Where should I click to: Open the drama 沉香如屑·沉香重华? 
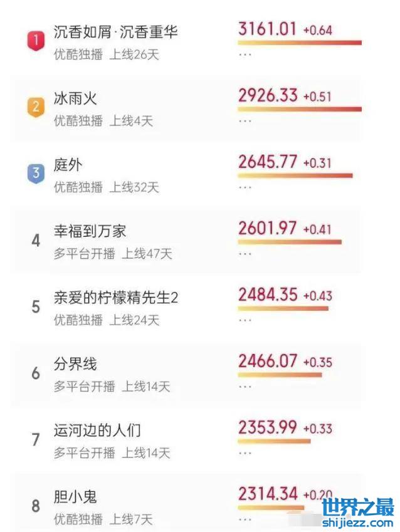coord(115,32)
